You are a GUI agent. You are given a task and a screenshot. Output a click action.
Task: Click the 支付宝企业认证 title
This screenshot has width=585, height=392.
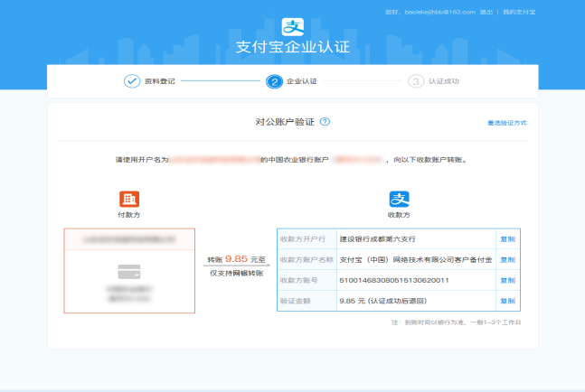click(293, 47)
